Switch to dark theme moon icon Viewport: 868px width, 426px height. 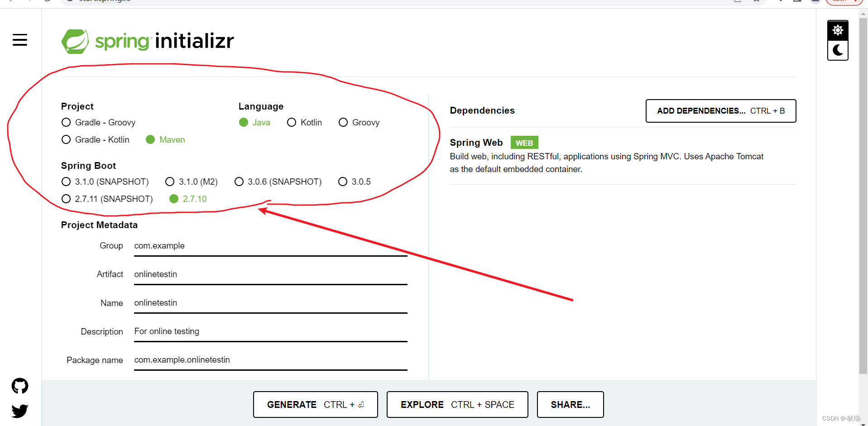(838, 50)
